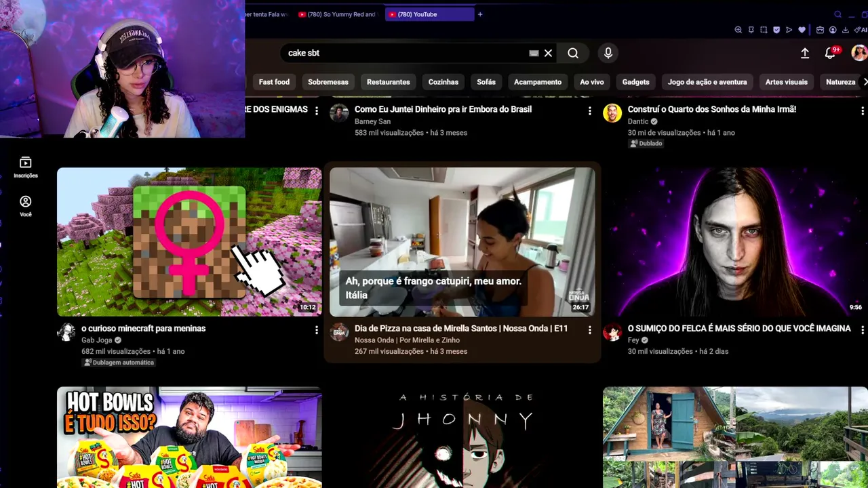Screen dimensions: 868x488
Task: Open browser downloads icon
Action: 845,30
